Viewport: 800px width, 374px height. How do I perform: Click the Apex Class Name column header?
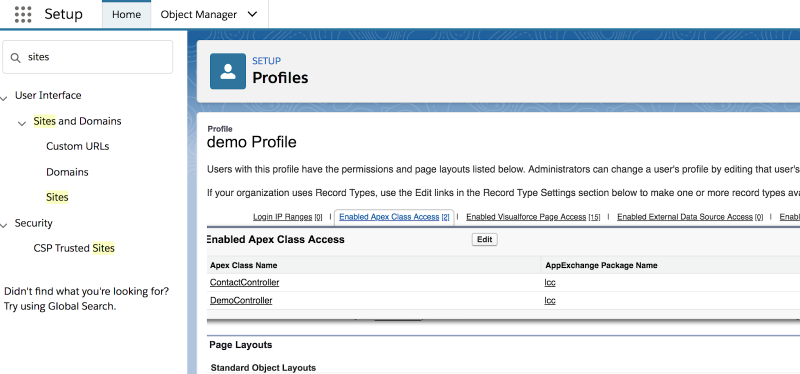pyautogui.click(x=243, y=265)
